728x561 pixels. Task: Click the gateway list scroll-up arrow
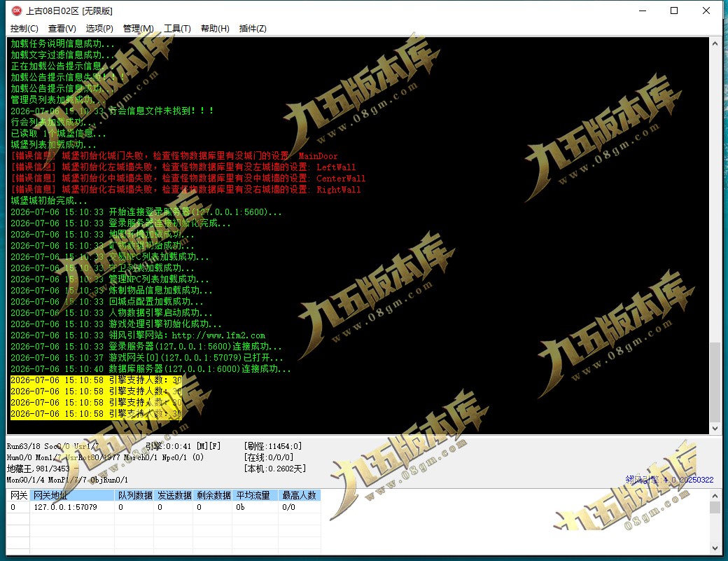715,496
